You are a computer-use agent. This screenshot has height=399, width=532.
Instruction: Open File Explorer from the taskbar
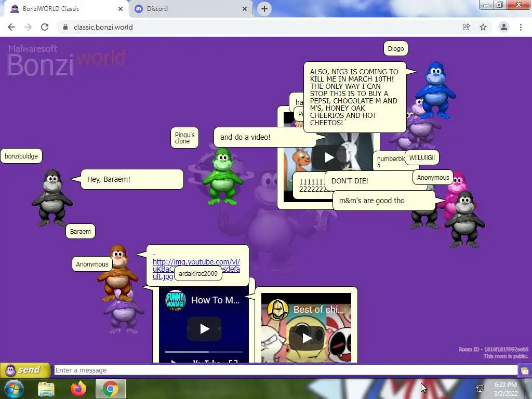point(46,389)
